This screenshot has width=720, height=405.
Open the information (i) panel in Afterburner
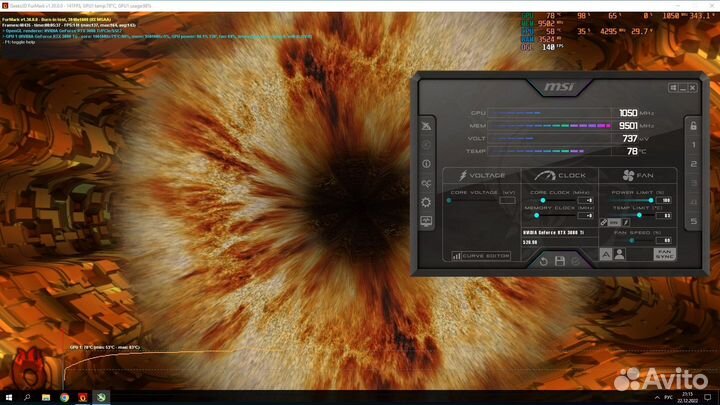click(x=426, y=163)
